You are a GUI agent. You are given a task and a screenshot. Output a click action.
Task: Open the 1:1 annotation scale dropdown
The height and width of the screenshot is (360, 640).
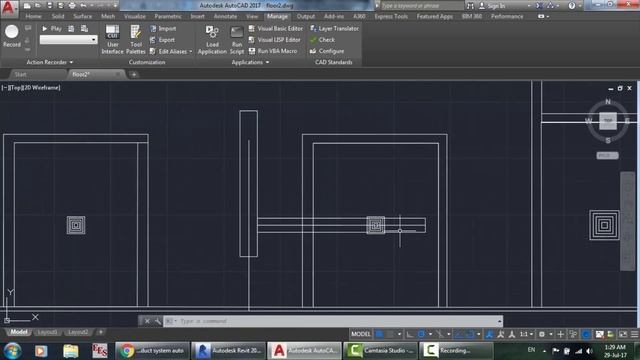(x=526, y=334)
